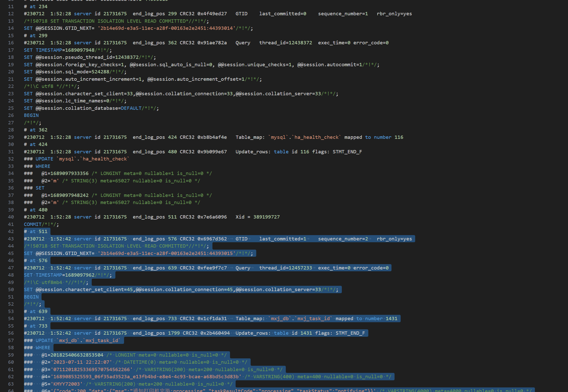The height and width of the screenshot is (392, 568).
Task: Click the BEGIN keyword on line 51
Action: (x=31, y=297)
